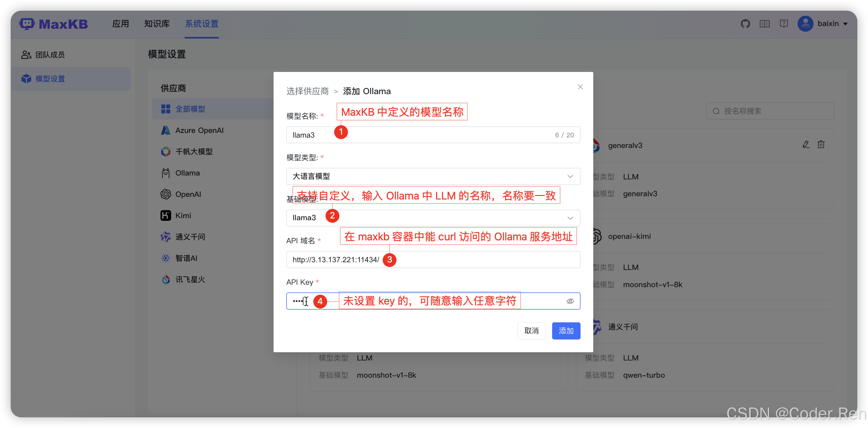Open 团队成员 in the sidebar
The image size is (868, 428).
pos(50,55)
